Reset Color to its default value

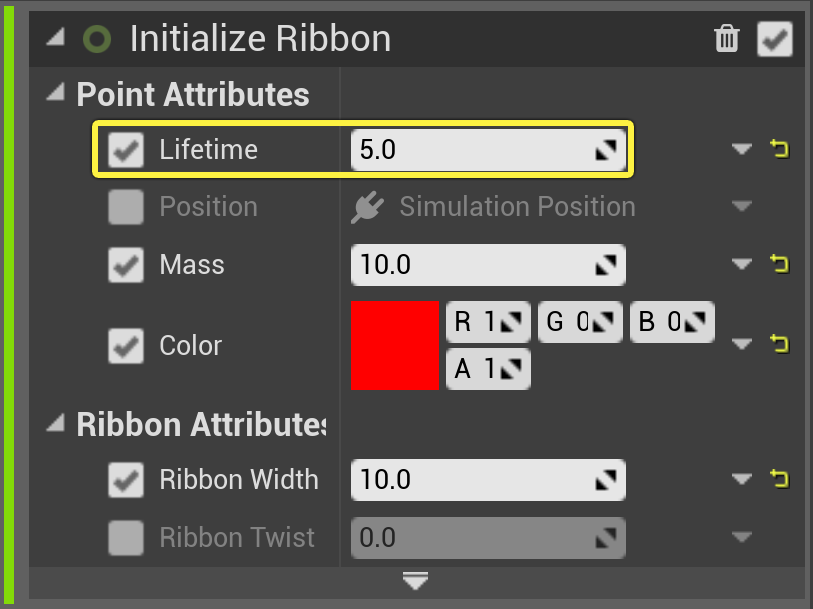coord(779,344)
